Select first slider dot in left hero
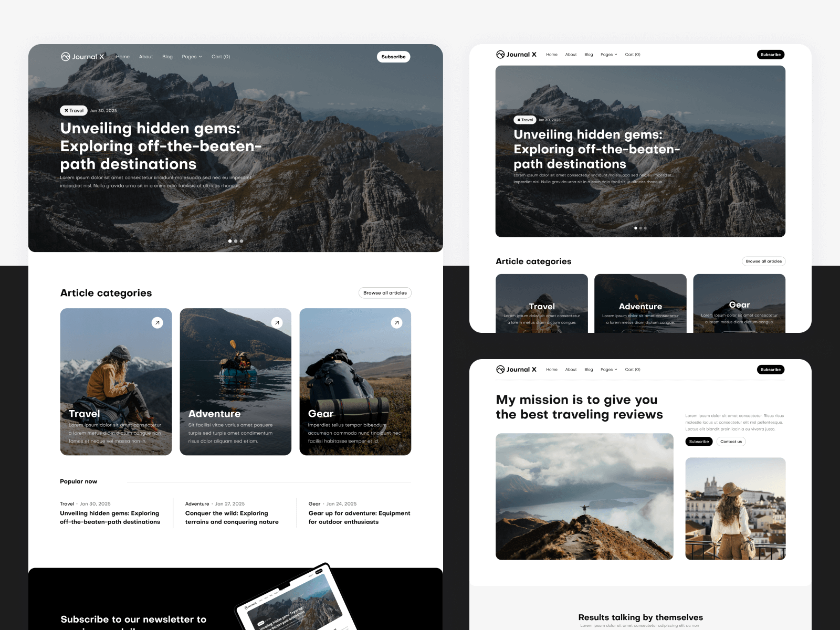The image size is (840, 630). pyautogui.click(x=230, y=241)
